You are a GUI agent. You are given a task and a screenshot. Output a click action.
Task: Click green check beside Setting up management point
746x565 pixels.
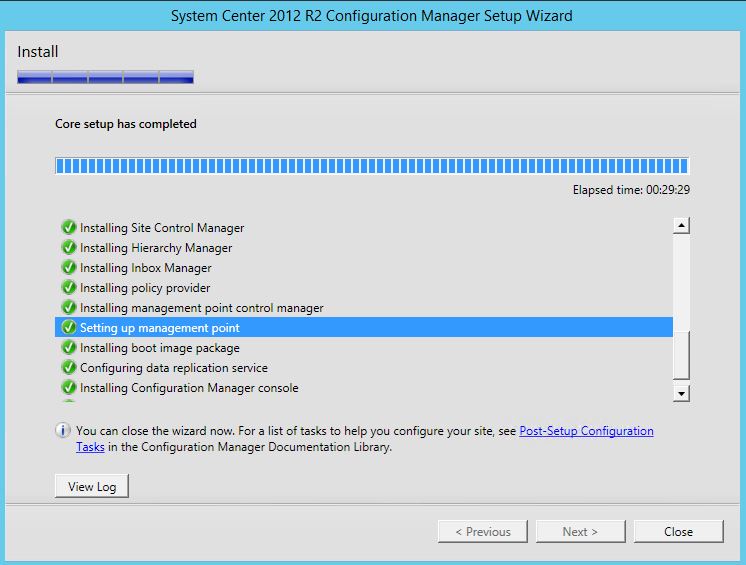point(69,327)
